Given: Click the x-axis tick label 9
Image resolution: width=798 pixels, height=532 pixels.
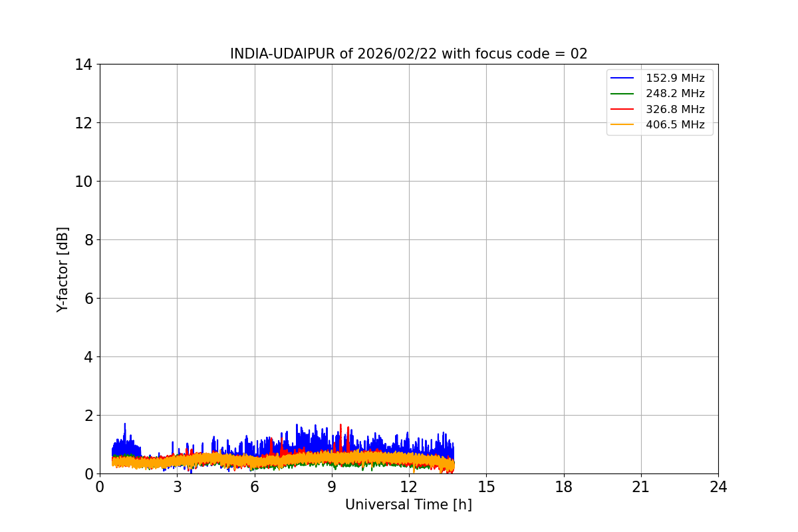Looking at the screenshot, I should 332,487.
